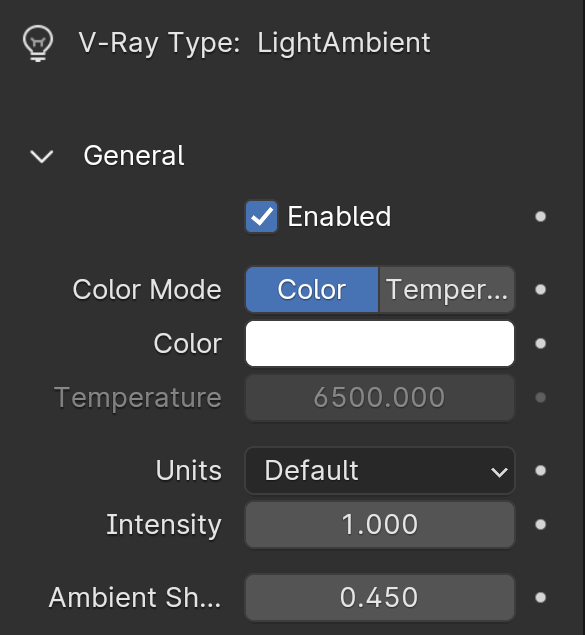Open the Units dropdown showing Default
Viewport: 585px width, 635px height.
[x=380, y=471]
